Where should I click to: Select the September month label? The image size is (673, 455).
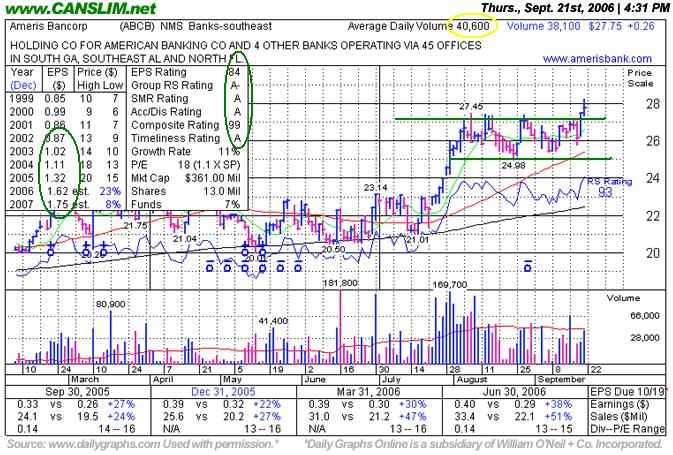pyautogui.click(x=561, y=380)
